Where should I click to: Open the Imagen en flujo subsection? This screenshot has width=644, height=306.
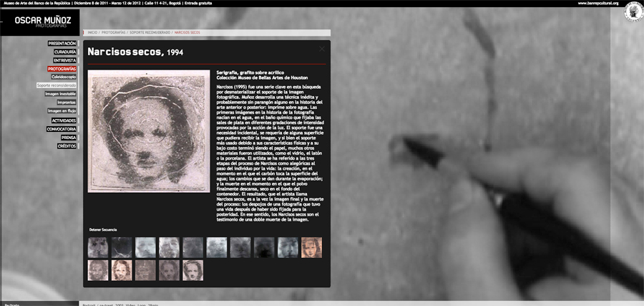pos(62,111)
